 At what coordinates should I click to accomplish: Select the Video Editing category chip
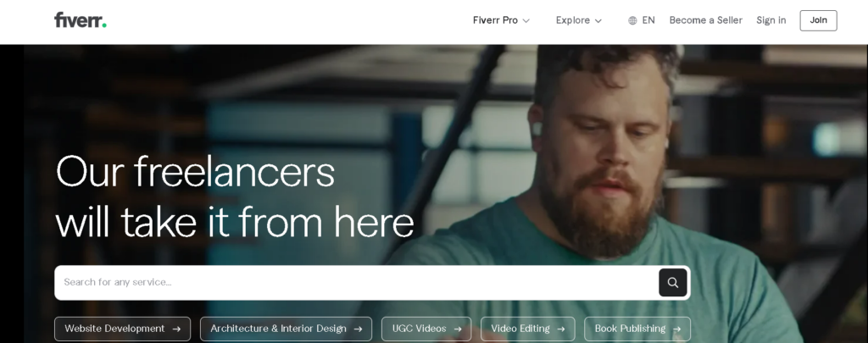point(527,329)
